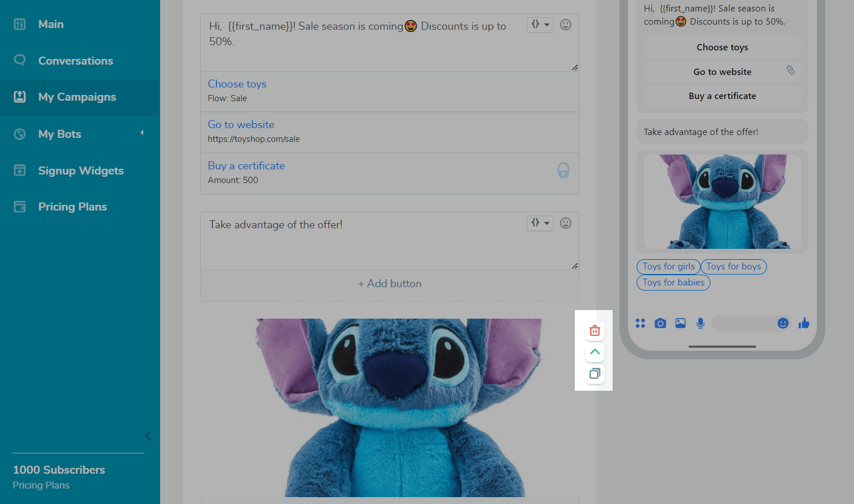This screenshot has width=854, height=504.
Task: Open variables dropdown in first message
Action: pyautogui.click(x=540, y=25)
